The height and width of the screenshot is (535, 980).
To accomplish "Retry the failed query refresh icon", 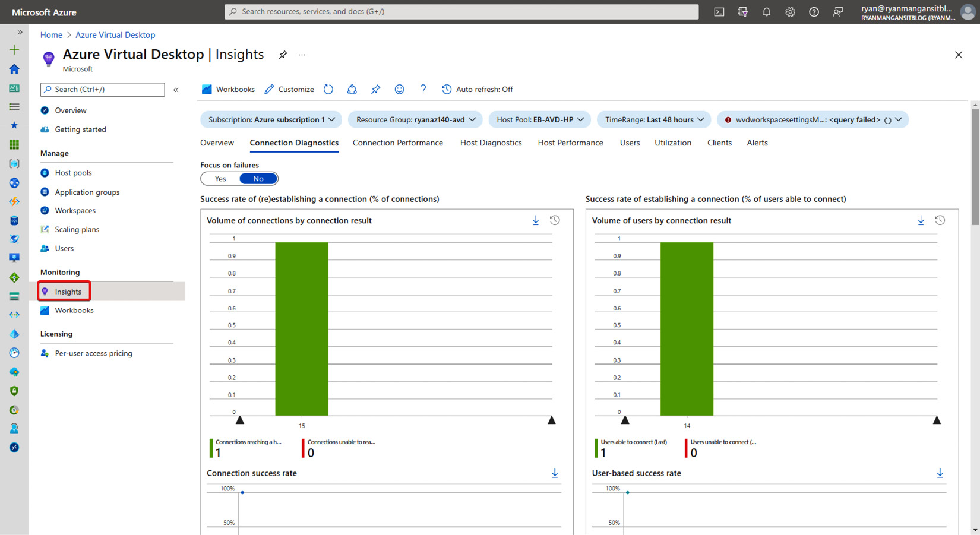I will pos(887,120).
